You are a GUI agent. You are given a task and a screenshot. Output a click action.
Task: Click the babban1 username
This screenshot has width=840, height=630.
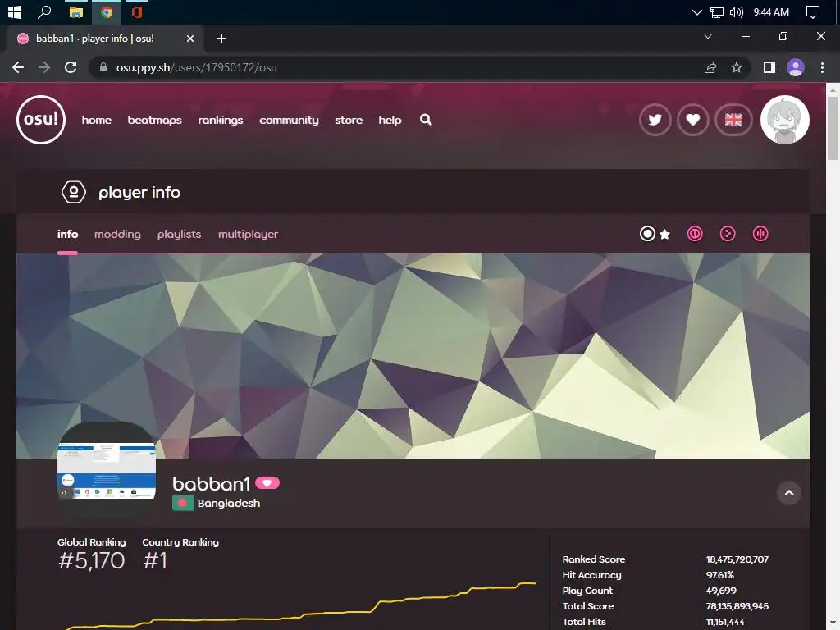(211, 484)
